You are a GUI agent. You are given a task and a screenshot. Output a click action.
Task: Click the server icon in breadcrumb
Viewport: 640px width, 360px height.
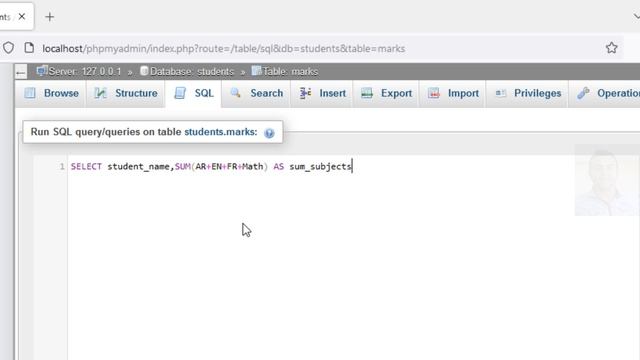tap(42, 71)
